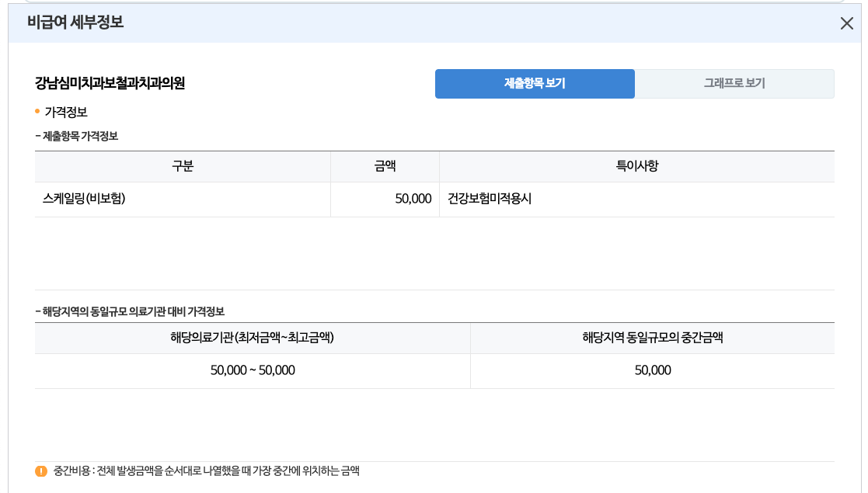This screenshot has width=868, height=493.
Task: Close the 비급여 세부정보 popup
Action: click(x=846, y=23)
